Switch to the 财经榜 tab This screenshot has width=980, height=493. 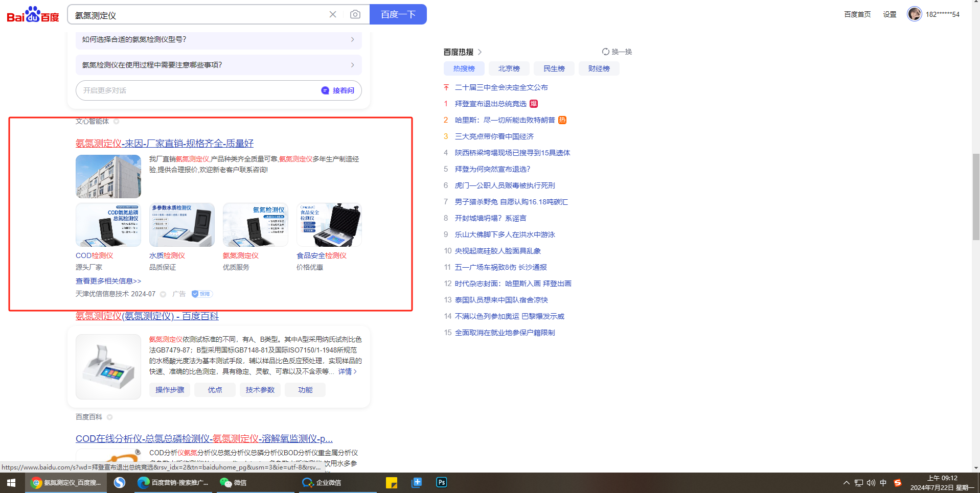click(x=599, y=68)
